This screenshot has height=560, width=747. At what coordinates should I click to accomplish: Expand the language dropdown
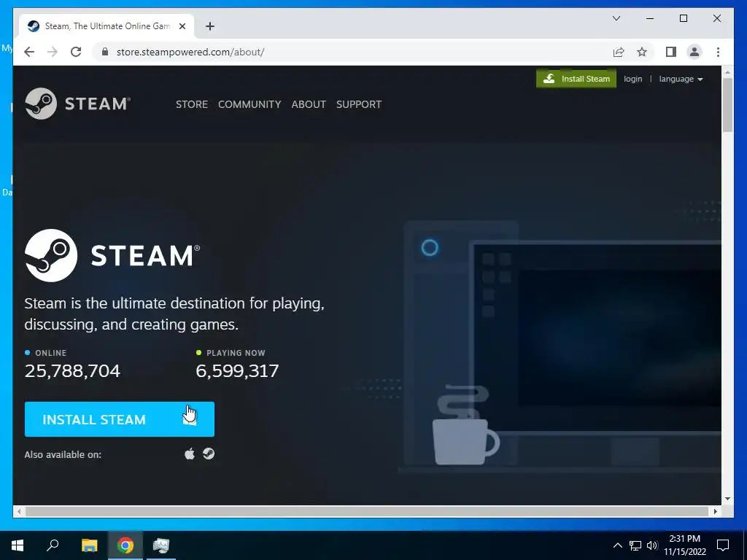[x=681, y=79]
